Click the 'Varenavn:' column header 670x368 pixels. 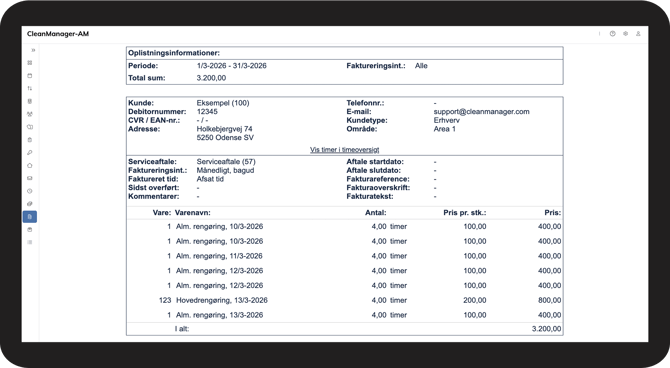tap(193, 212)
